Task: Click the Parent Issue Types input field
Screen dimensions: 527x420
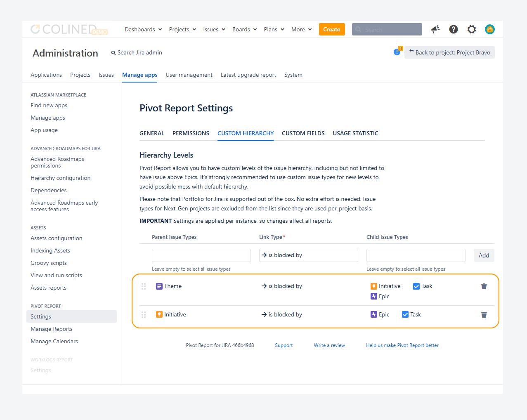Action: [201, 255]
